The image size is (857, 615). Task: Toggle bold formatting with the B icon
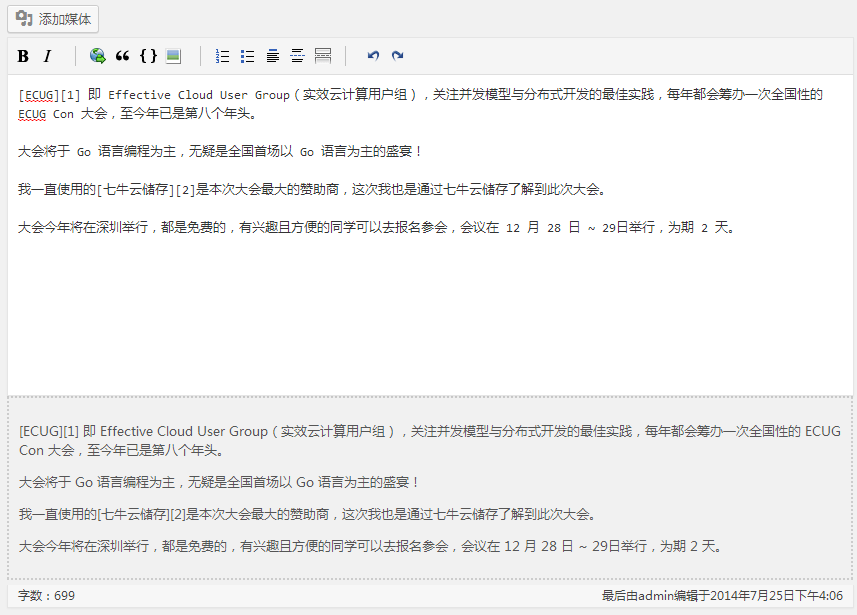(23, 56)
